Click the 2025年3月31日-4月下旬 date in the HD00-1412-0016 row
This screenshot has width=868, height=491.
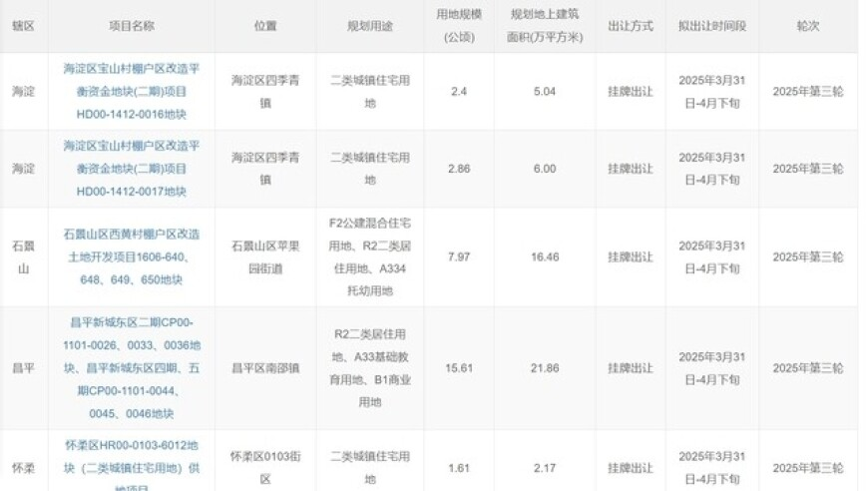coord(712,92)
